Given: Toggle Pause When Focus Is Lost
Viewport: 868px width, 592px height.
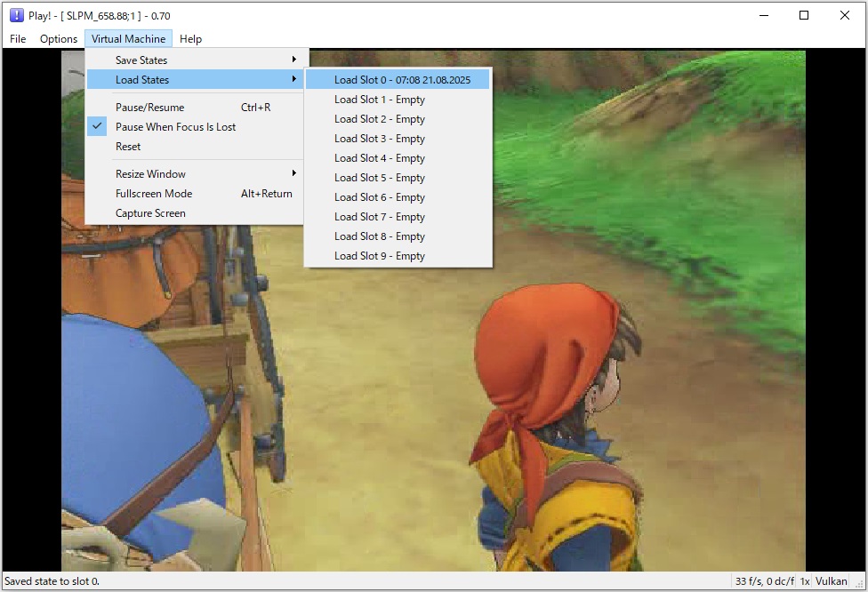Looking at the screenshot, I should (195, 127).
